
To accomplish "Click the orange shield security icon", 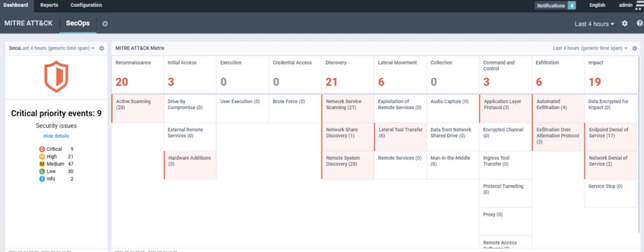I will tap(56, 77).
